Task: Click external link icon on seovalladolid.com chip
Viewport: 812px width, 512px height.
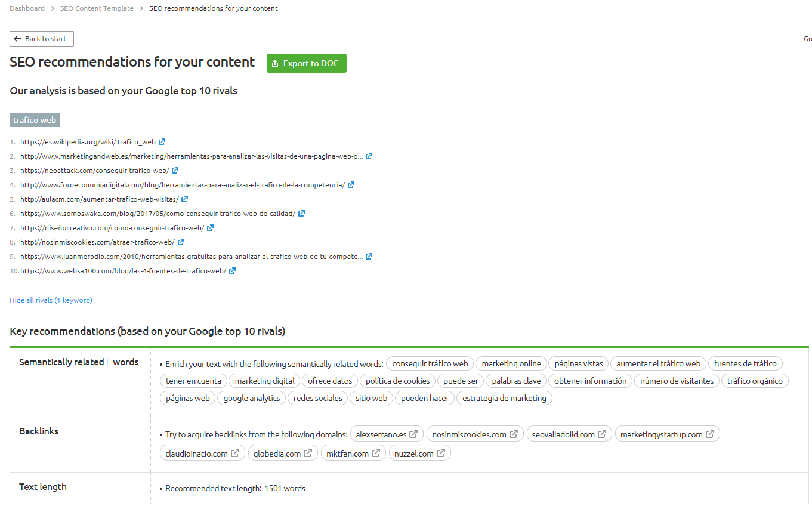Action: point(602,434)
